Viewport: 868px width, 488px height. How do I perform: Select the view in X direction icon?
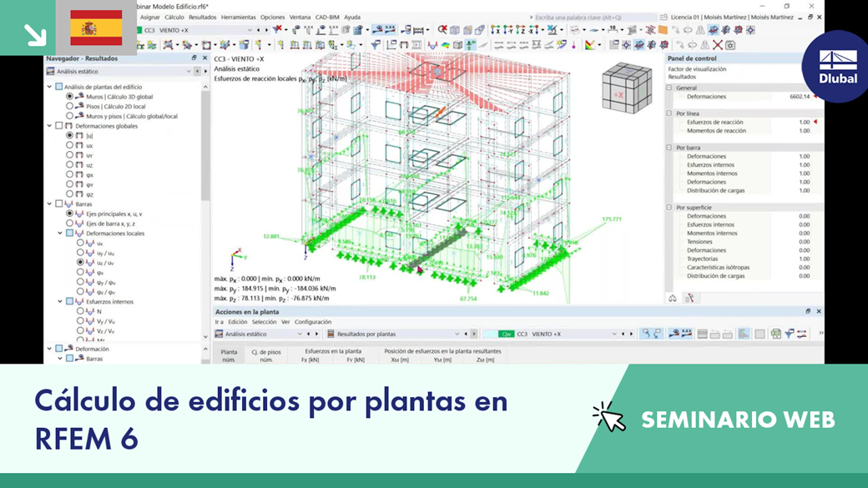(x=495, y=30)
